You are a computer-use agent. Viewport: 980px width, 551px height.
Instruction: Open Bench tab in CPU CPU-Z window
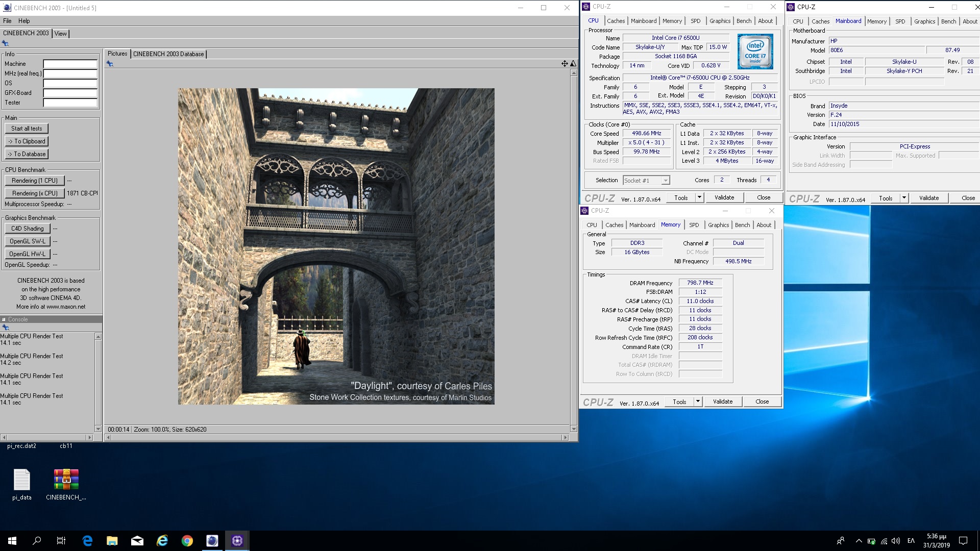(x=744, y=21)
